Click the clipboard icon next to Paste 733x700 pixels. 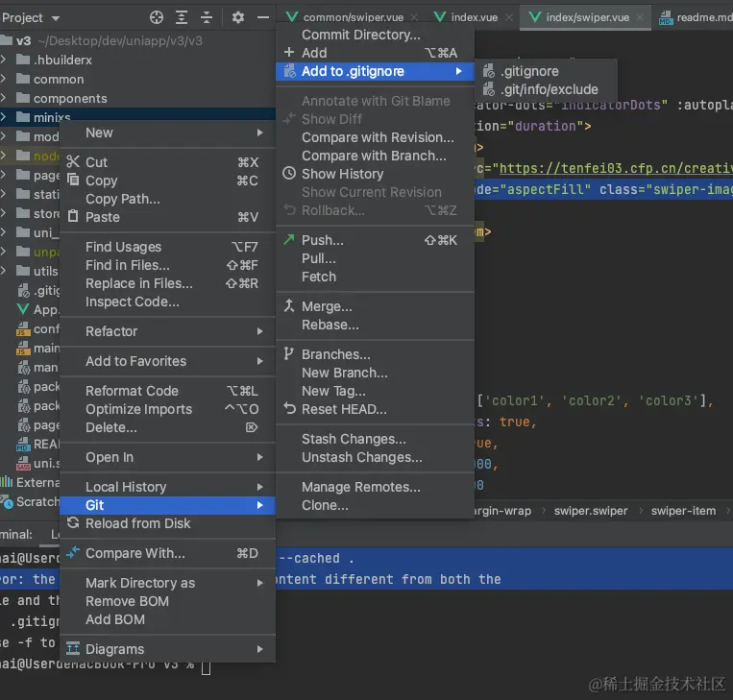point(73,216)
